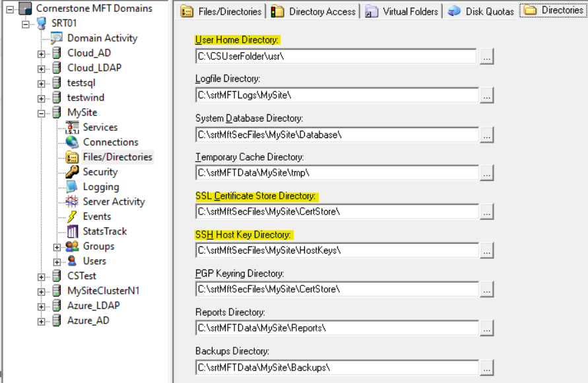Open the StatsTrack icon
The width and height of the screenshot is (588, 383).
coord(72,231)
